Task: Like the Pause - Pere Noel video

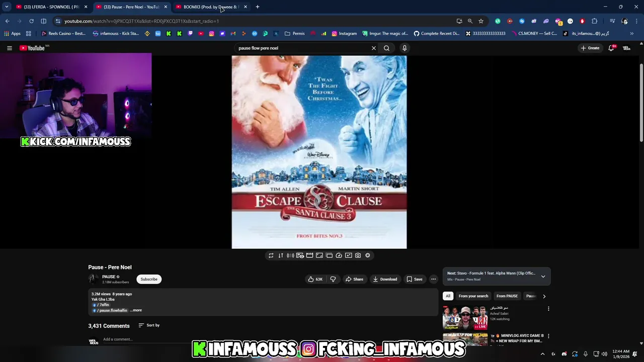Action: click(315, 279)
